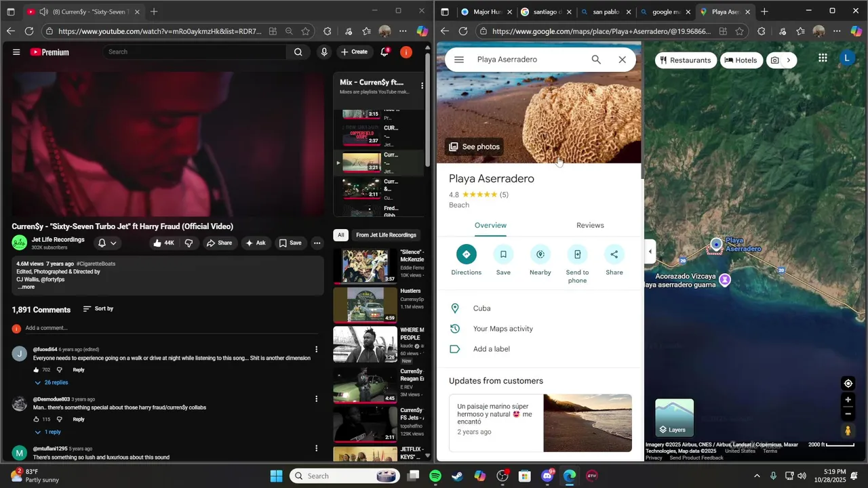Open the 3:57 Silence video thumbnail
Viewport: 868px width, 488px height.
click(365, 266)
